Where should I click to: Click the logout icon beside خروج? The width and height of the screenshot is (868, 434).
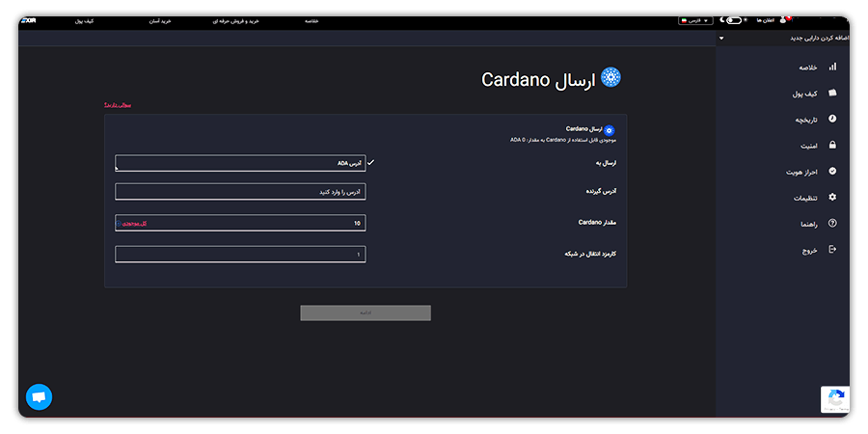pos(832,249)
